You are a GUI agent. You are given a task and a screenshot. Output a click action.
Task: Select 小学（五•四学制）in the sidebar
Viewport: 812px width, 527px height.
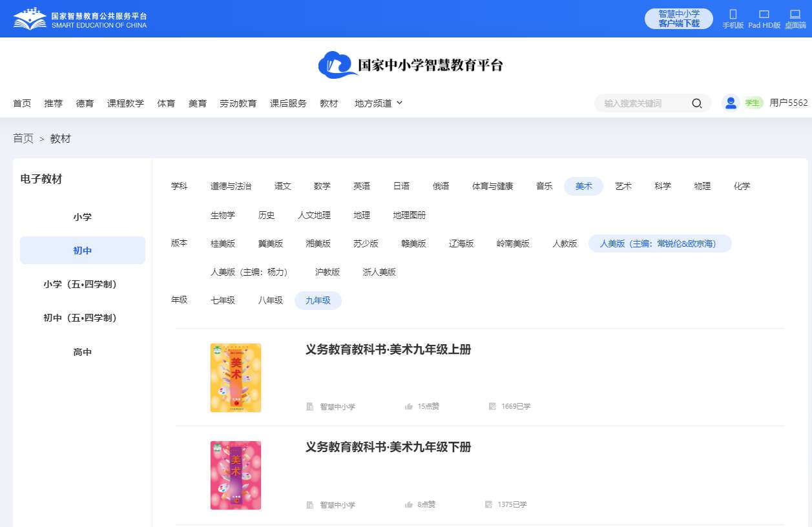tap(83, 284)
